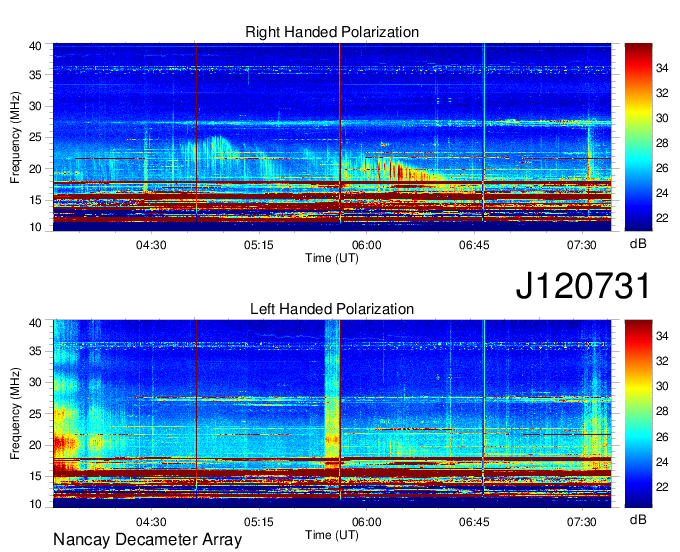Select the "J120731" observation label
The height and width of the screenshot is (552, 680).
point(583,286)
